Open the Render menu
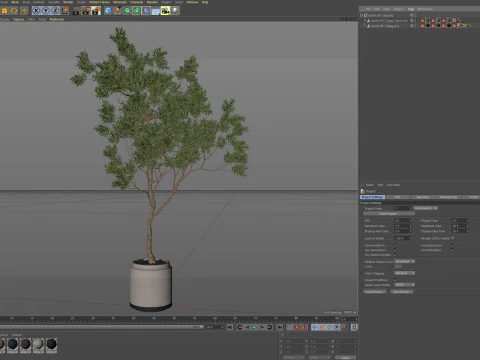 68,2
